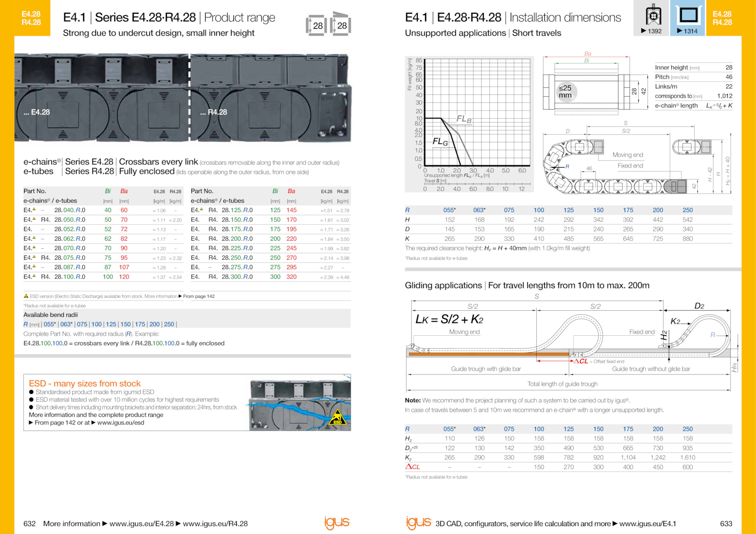Screen dimensions: 756x534
Task: Click Ba value 107 in row 28.087.R.0
Action: pos(124,267)
